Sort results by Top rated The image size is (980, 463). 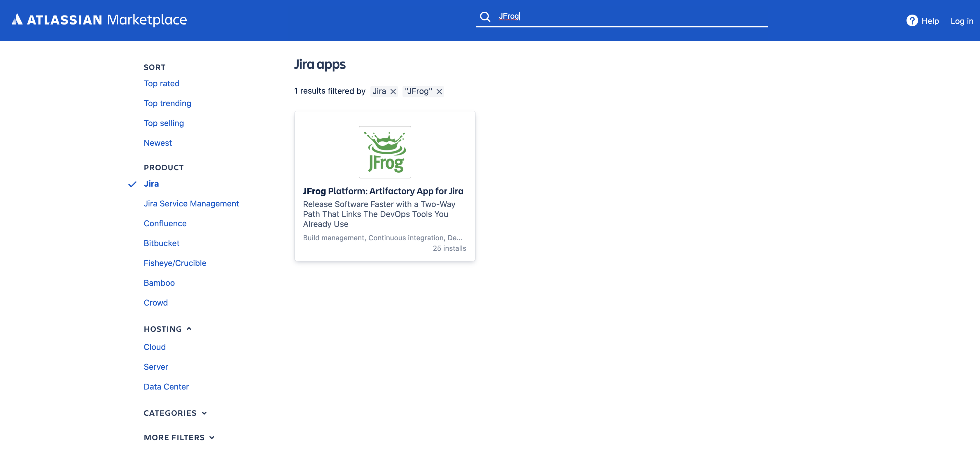click(x=161, y=84)
